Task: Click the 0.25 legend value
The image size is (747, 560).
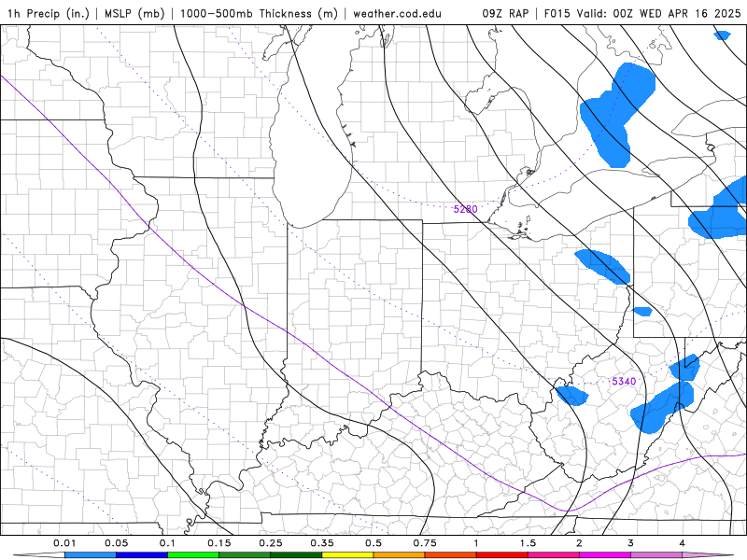Action: pos(271,543)
